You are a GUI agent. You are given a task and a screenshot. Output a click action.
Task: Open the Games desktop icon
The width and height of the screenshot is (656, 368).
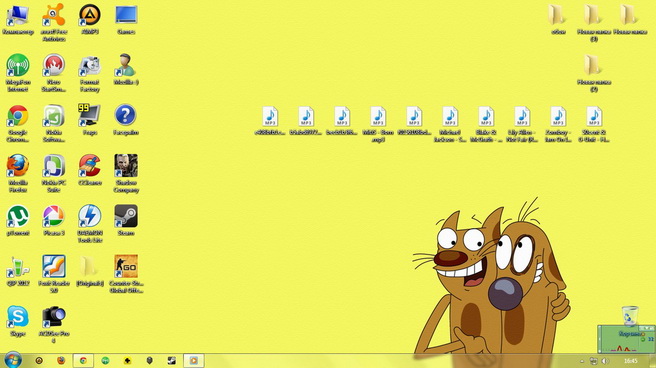coord(126,20)
